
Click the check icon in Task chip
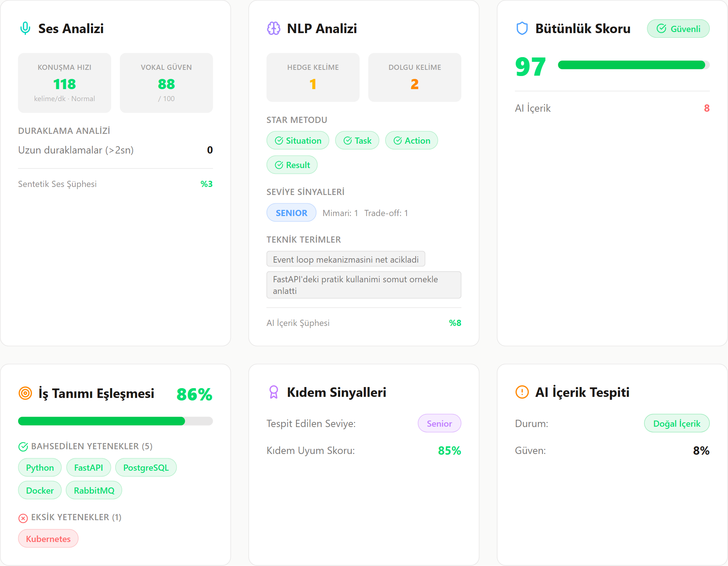click(x=348, y=141)
